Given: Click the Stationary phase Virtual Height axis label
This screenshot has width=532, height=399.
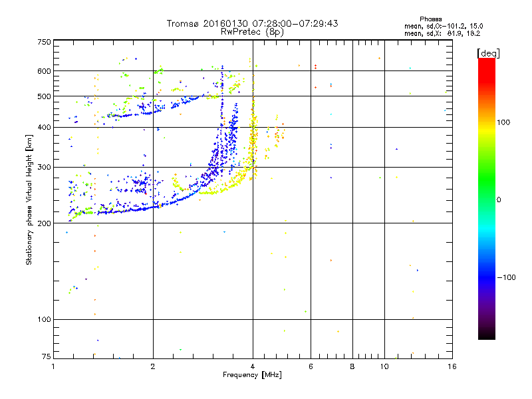Looking at the screenshot, I should tap(29, 199).
